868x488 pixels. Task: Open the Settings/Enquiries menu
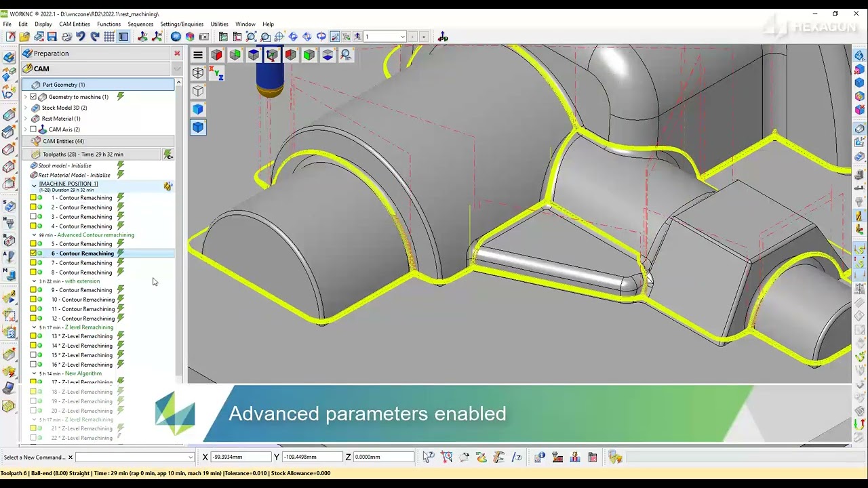(182, 24)
